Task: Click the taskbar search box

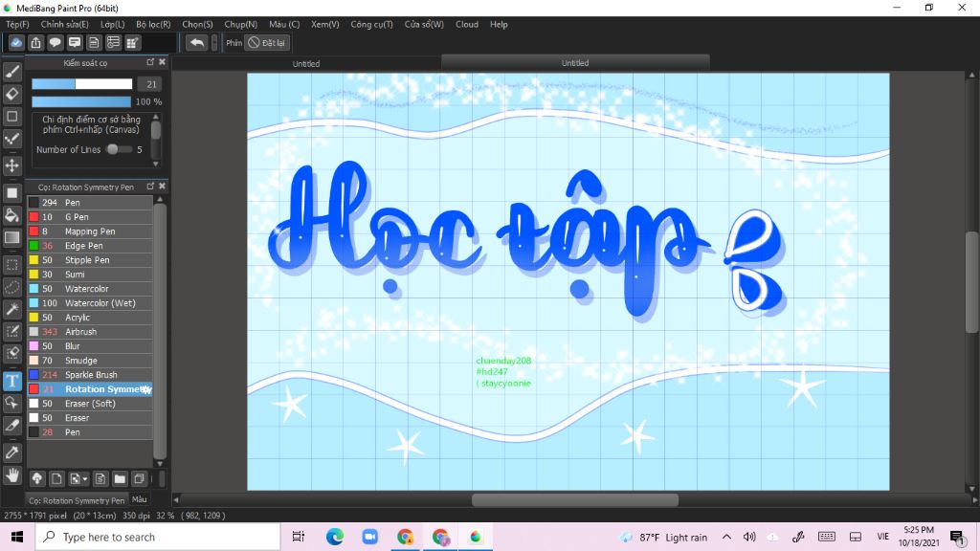Action: coord(158,537)
